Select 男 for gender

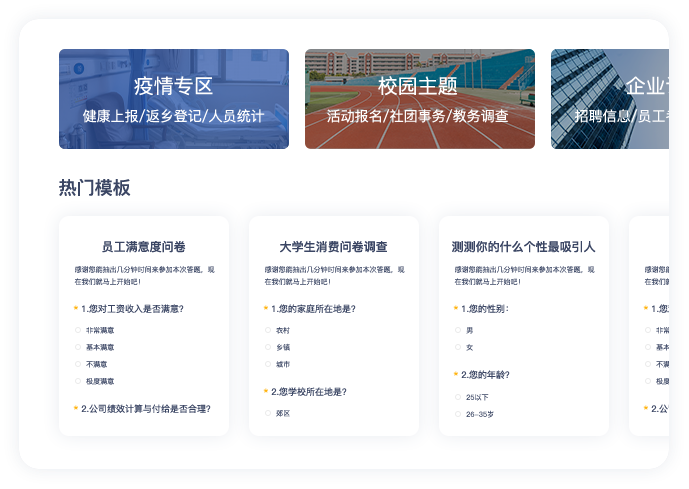click(458, 330)
